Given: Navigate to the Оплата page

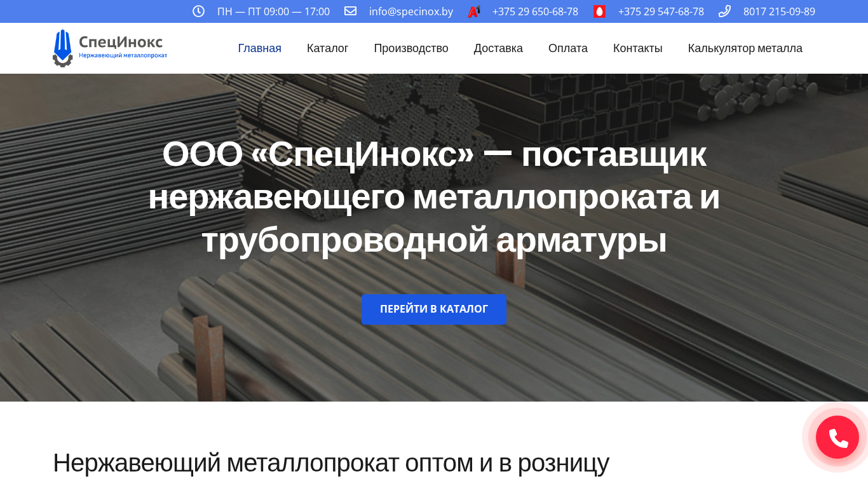Looking at the screenshot, I should click(x=568, y=48).
